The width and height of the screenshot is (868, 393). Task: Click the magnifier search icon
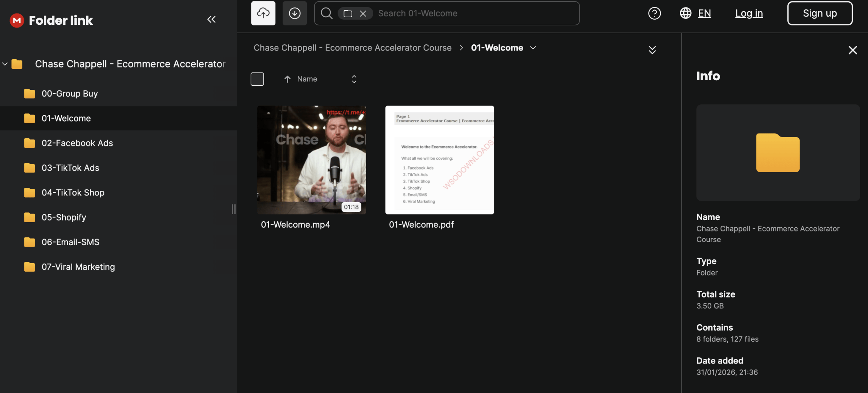[326, 13]
